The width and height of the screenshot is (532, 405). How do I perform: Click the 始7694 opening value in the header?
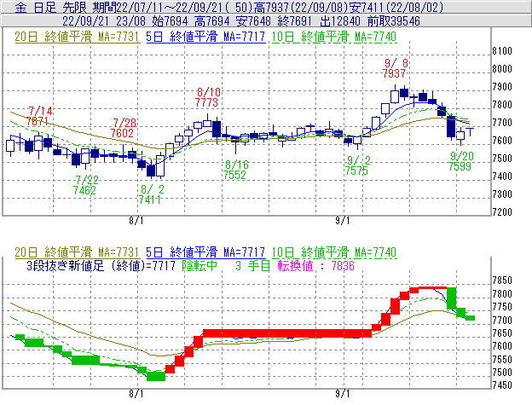pyautogui.click(x=170, y=21)
